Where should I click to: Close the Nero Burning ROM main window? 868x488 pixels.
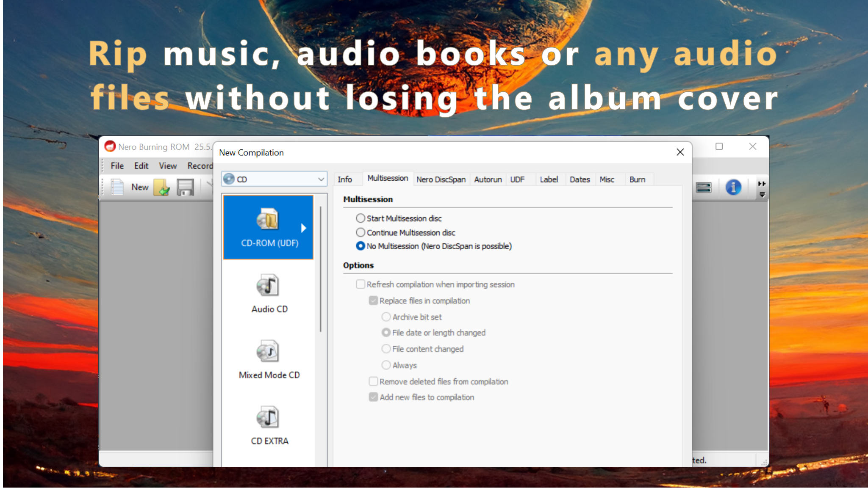(x=752, y=146)
